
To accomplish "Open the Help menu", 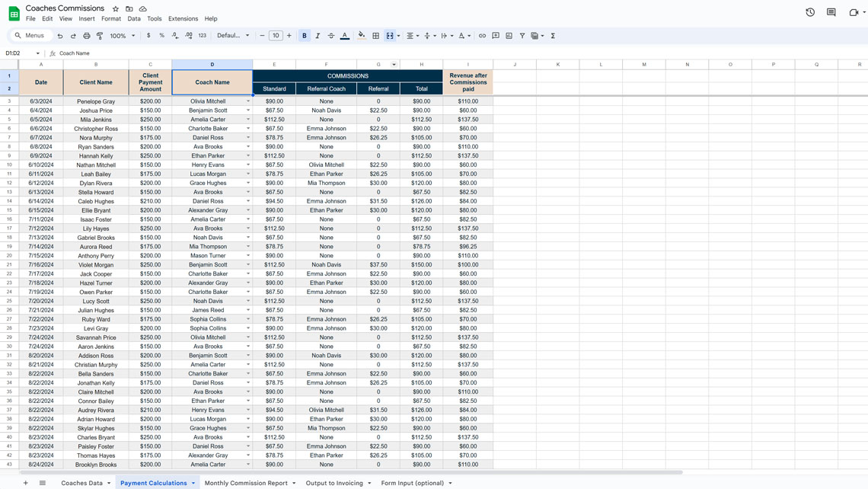I will click(x=210, y=19).
